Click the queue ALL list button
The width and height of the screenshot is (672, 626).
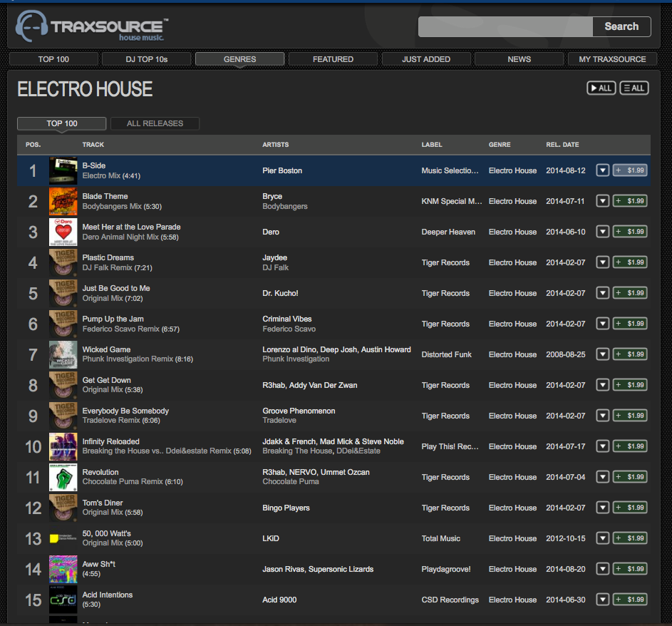click(x=634, y=88)
